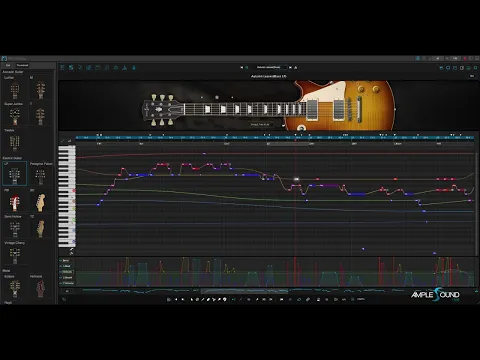Click the tuner-shaped icon next to the gear

coord(125,68)
